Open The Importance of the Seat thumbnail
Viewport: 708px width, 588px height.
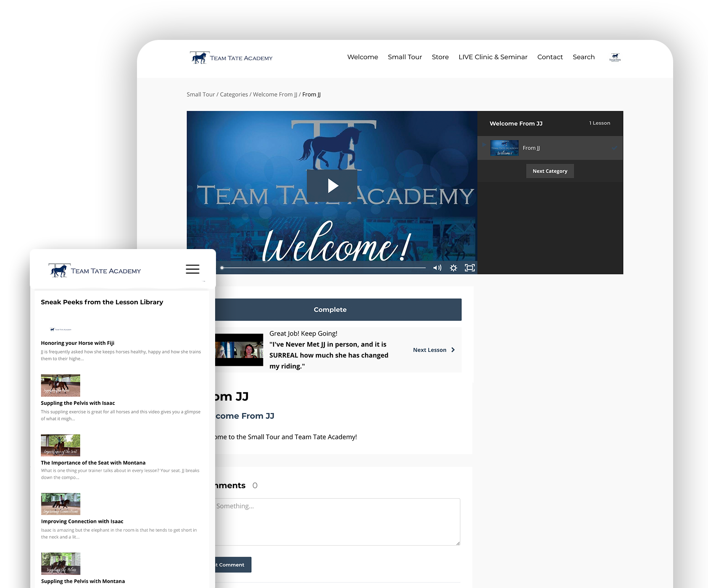pyautogui.click(x=61, y=445)
